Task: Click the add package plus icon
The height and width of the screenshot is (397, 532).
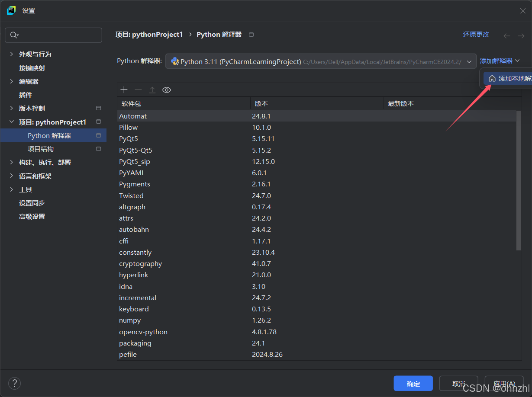Action: click(x=124, y=90)
